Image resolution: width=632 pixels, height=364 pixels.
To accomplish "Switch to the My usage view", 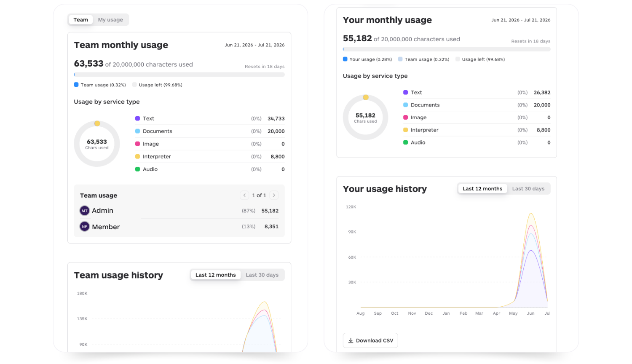I will 110,20.
